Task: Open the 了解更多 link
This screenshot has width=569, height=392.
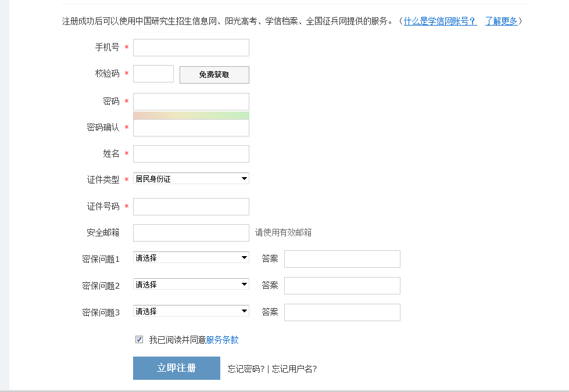Action: click(501, 21)
